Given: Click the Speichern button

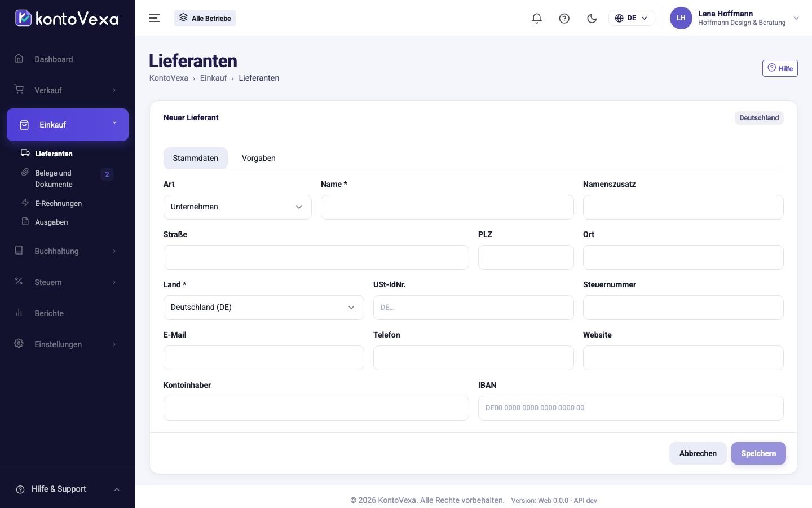Looking at the screenshot, I should [x=758, y=453].
